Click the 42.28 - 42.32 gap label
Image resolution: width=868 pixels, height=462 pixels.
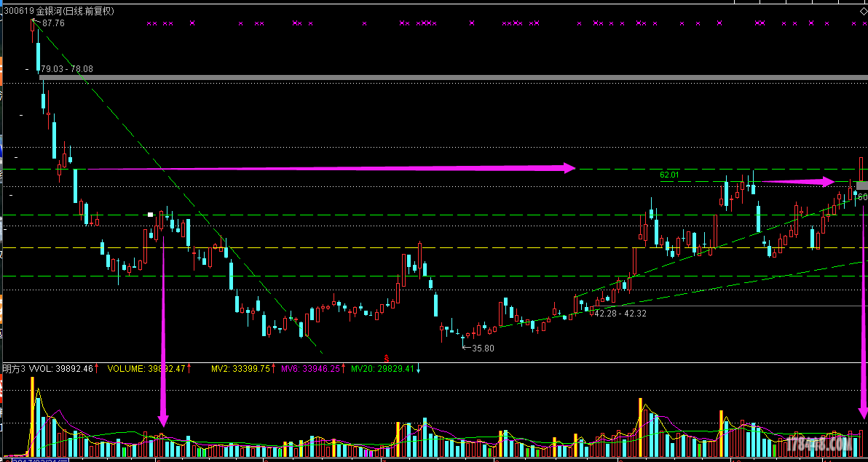coord(620,313)
